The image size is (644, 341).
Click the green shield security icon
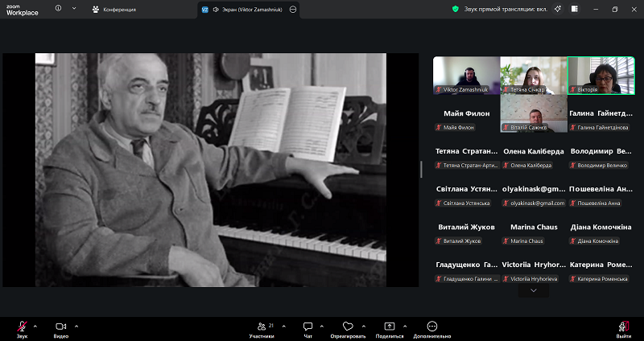pyautogui.click(x=456, y=10)
